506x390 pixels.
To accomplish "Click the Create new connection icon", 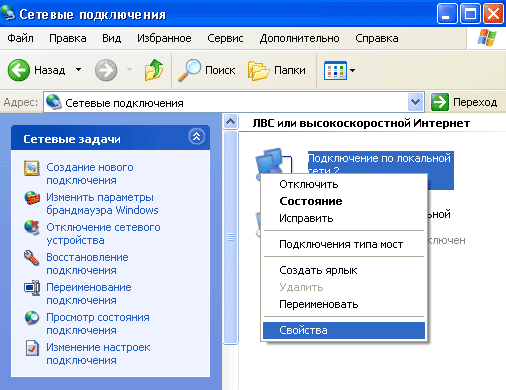I will (32, 168).
